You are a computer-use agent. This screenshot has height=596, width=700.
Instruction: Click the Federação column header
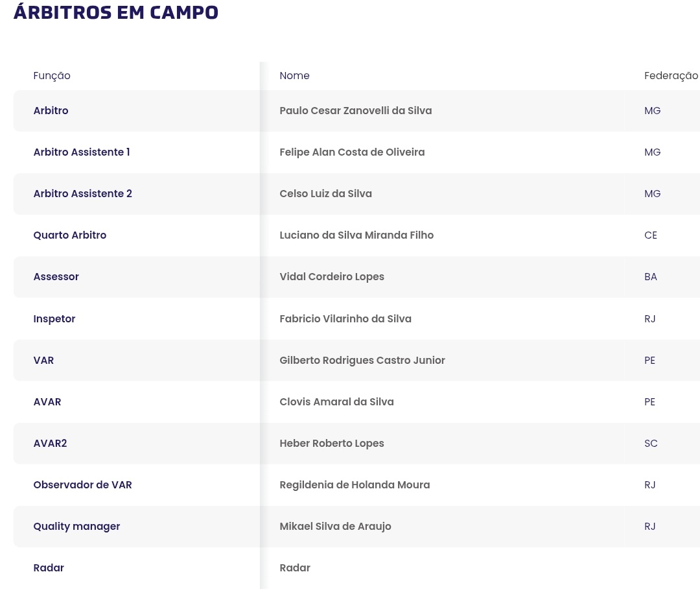coord(671,76)
